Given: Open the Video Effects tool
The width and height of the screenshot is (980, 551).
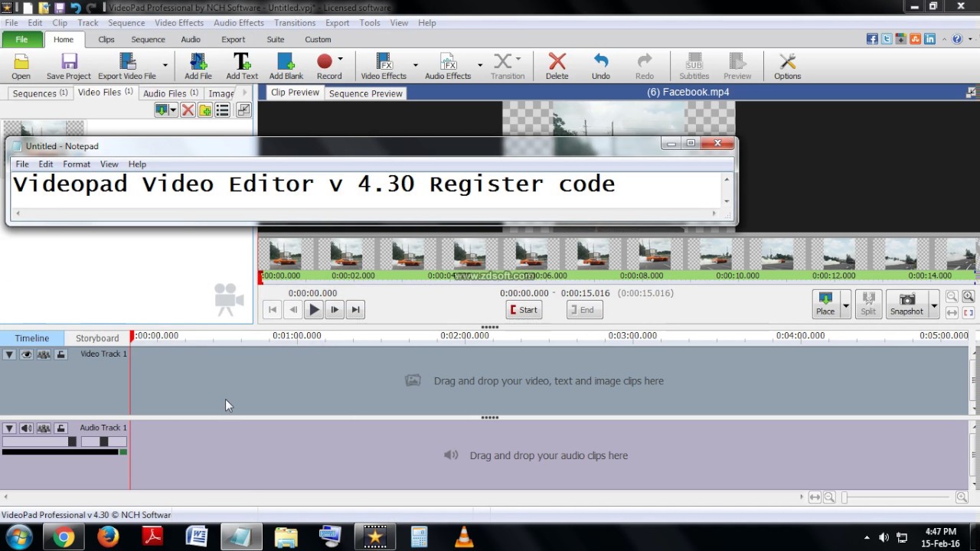Looking at the screenshot, I should tap(384, 67).
